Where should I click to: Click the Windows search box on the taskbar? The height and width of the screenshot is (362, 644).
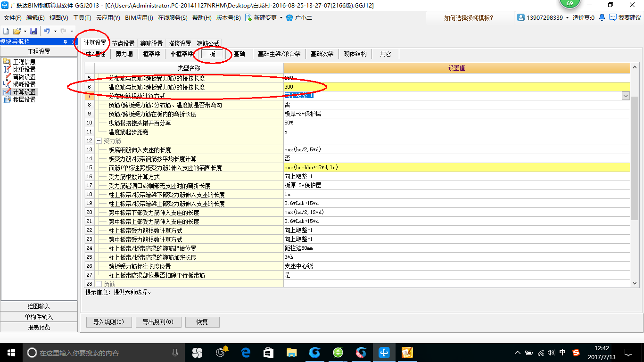[103, 352]
